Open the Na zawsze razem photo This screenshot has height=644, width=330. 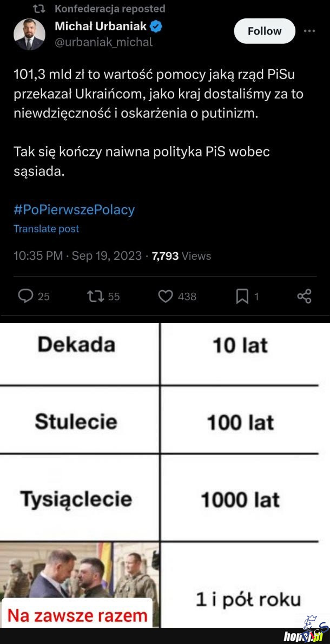(79, 584)
